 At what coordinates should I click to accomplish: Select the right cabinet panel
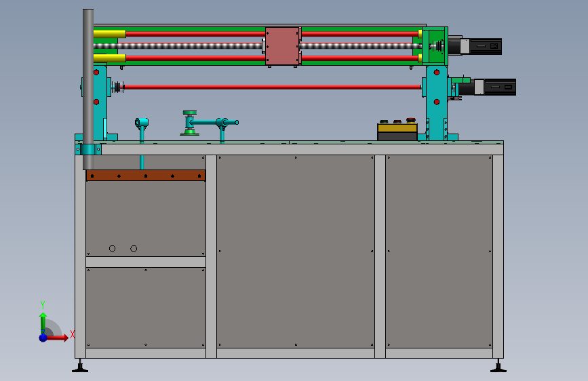(x=439, y=252)
